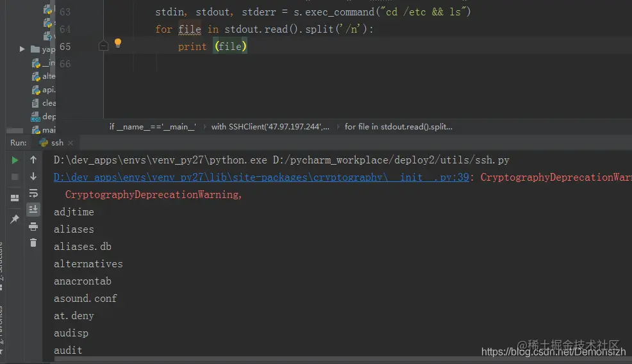632x364 pixels.
Task: Jump down the stack trace arrow
Action: point(33,177)
